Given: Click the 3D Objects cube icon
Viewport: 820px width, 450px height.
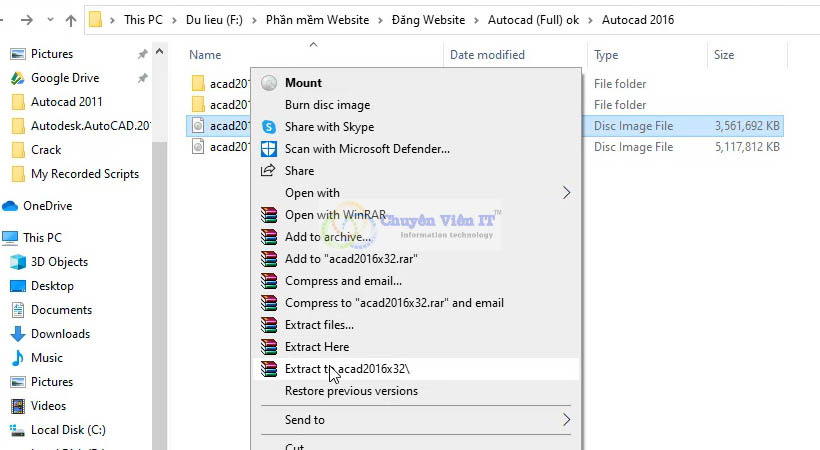Looking at the screenshot, I should pyautogui.click(x=18, y=262).
